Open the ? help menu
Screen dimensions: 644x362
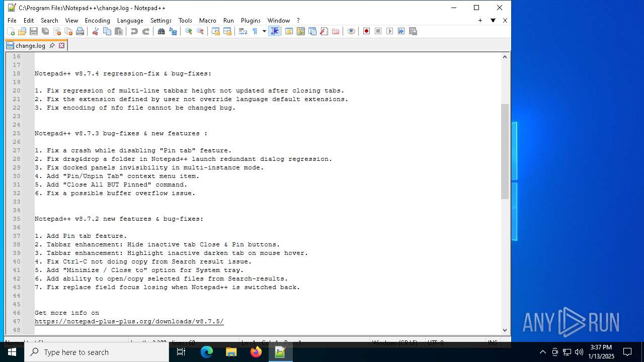coord(298,21)
